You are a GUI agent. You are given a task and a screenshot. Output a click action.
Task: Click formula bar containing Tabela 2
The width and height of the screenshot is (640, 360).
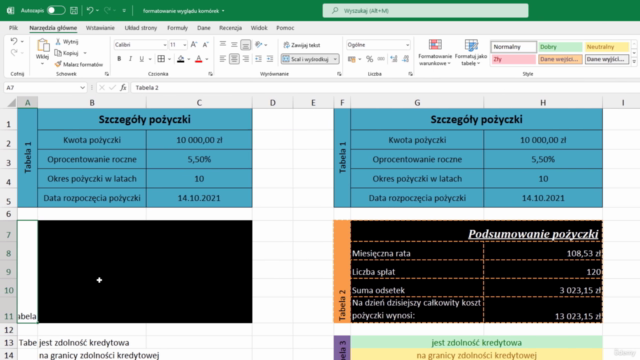[x=384, y=87]
